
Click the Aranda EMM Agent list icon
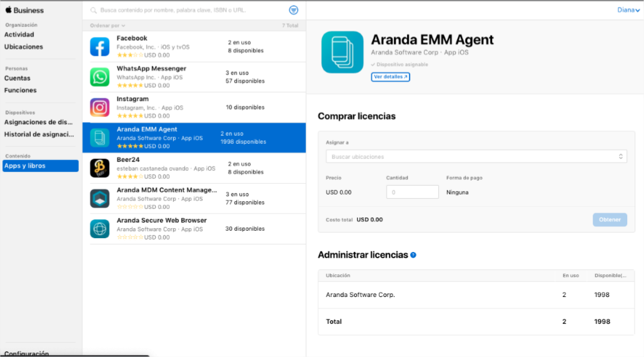(100, 138)
